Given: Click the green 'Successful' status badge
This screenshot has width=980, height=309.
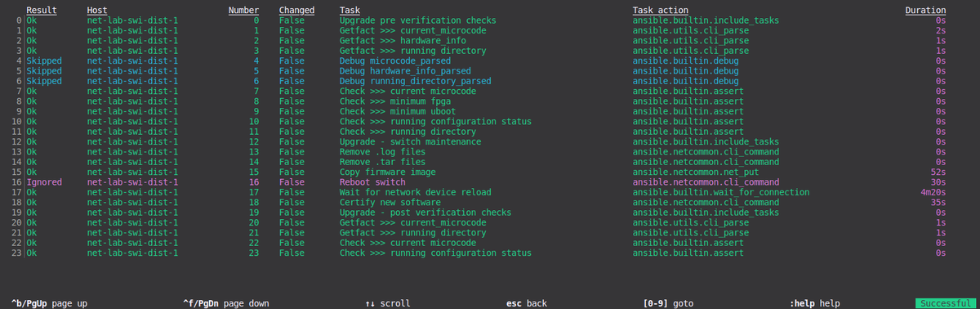Looking at the screenshot, I should click(x=945, y=303).
